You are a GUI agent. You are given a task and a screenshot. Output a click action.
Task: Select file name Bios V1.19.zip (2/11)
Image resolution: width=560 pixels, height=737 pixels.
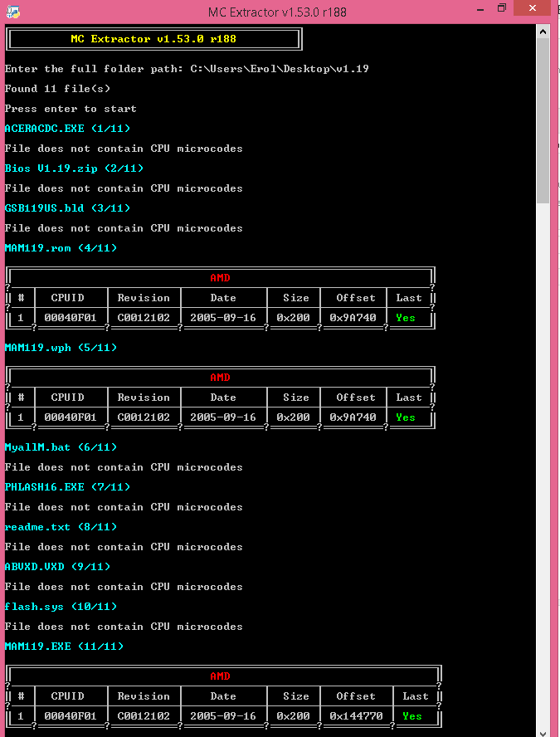[x=74, y=168]
